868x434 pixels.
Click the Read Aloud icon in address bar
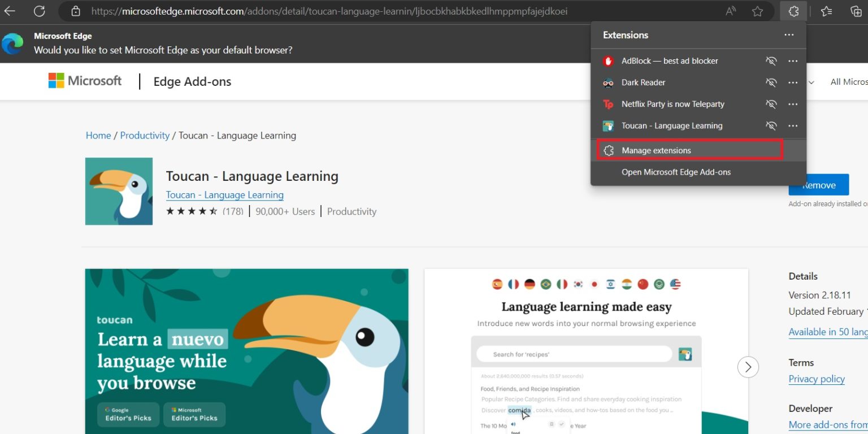pyautogui.click(x=731, y=11)
